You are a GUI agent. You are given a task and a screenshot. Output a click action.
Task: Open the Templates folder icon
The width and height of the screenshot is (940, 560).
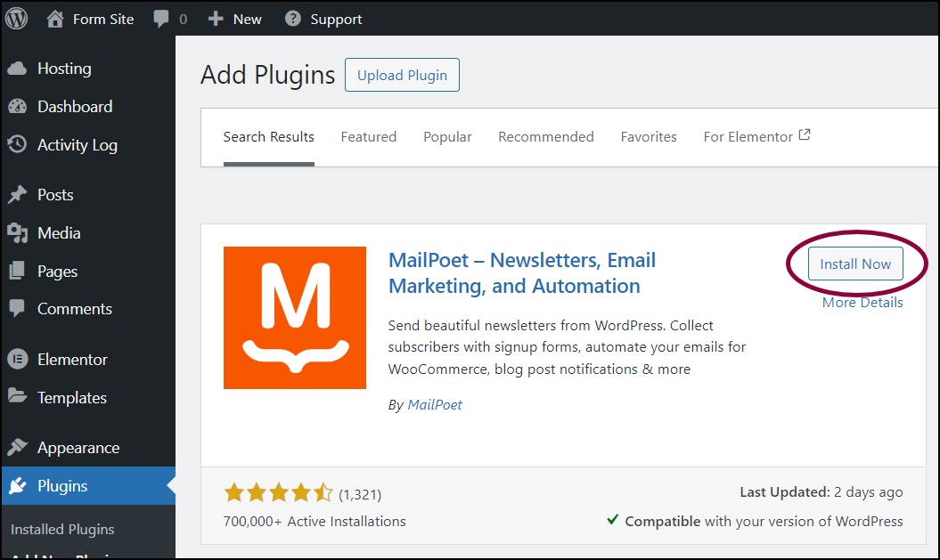pyautogui.click(x=18, y=396)
